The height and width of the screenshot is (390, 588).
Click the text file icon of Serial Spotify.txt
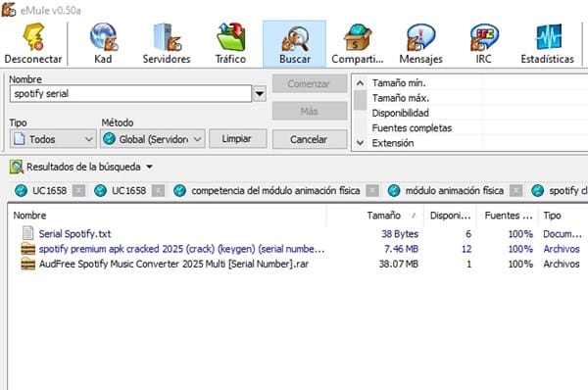(27, 233)
